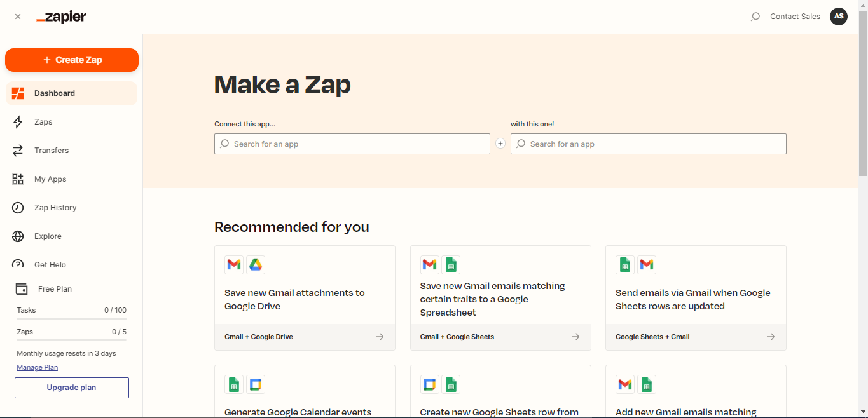Go to Zaps in sidebar

(71, 122)
